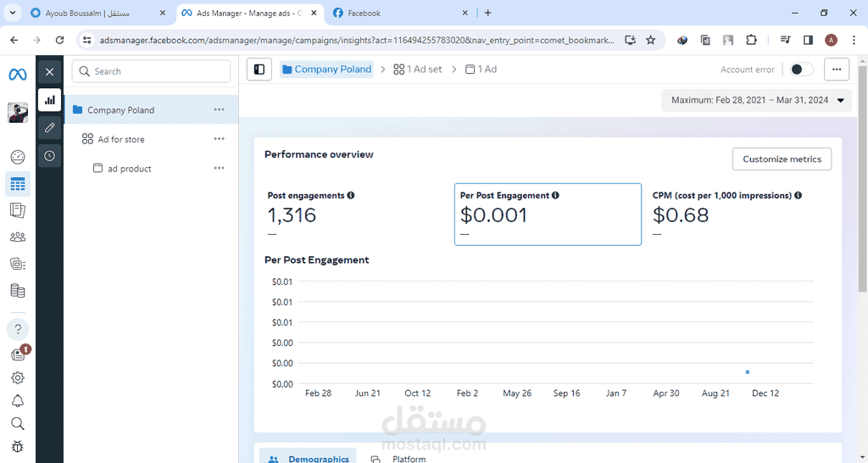Screen dimensions: 868x463
Task: Open the three-dot more menu button
Action: pos(837,70)
